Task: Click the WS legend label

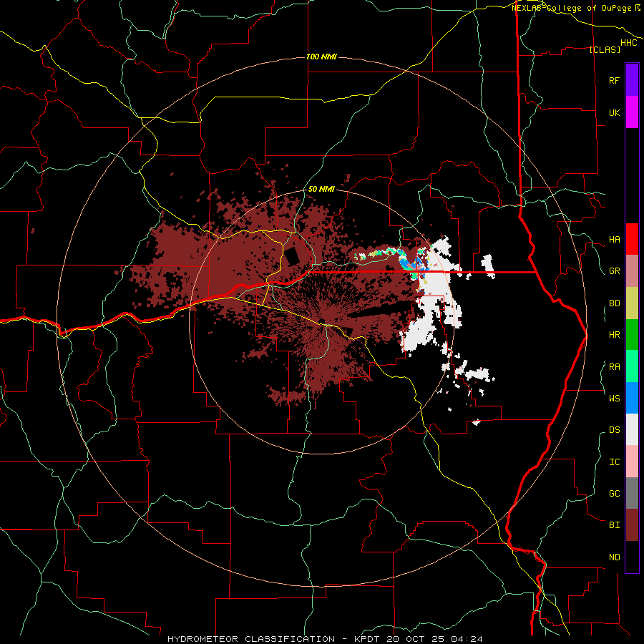Action: (614, 399)
